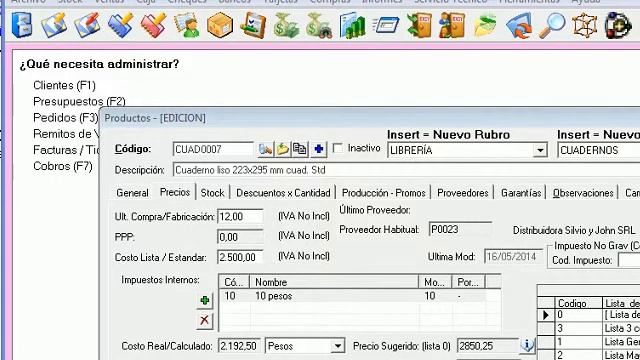Open the magnifying glass search icon
This screenshot has height=360, width=640.
[552, 25]
